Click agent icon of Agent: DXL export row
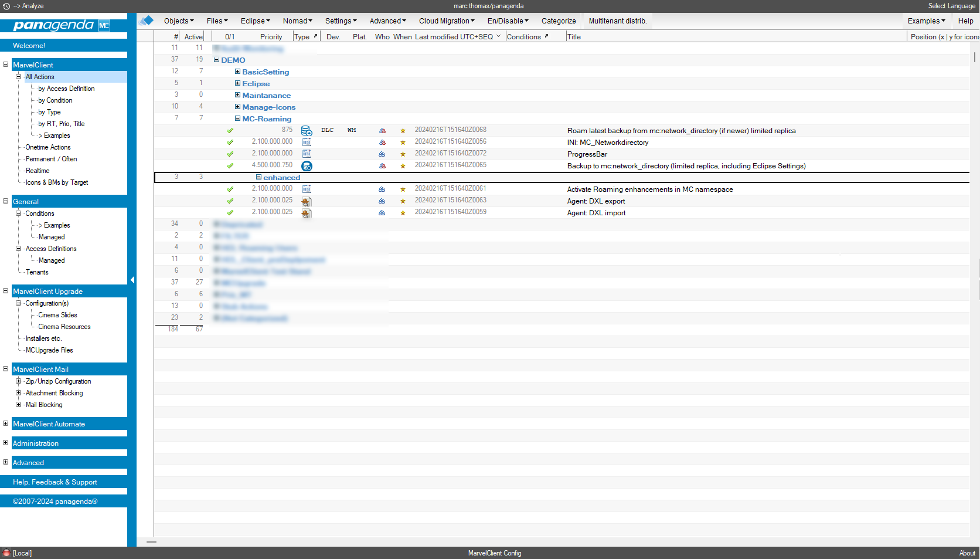 (x=307, y=201)
